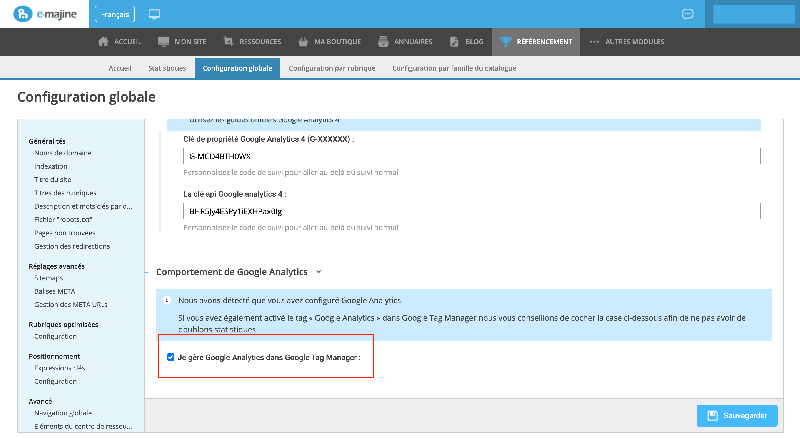Open the MON SITE menu
Image resolution: width=800 pixels, height=438 pixels.
[182, 41]
